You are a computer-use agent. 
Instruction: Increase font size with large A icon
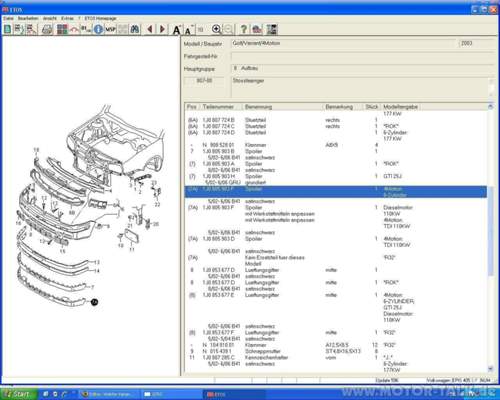click(177, 30)
